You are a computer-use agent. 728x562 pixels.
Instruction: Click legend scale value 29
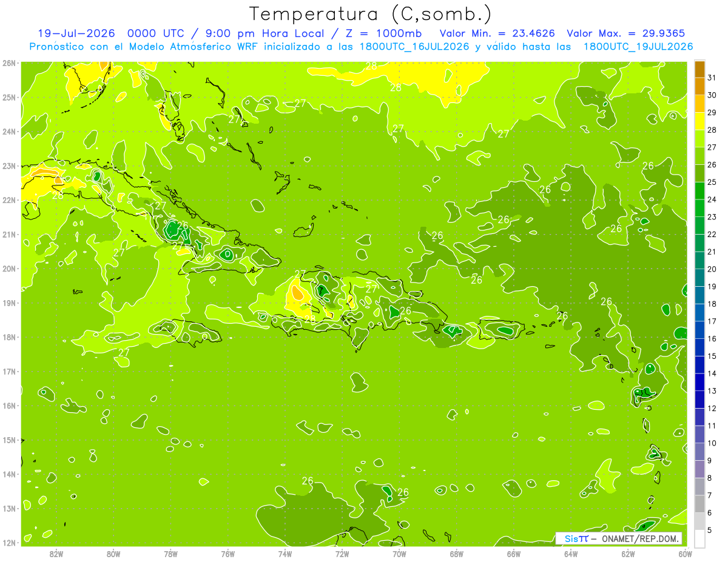pos(712,113)
